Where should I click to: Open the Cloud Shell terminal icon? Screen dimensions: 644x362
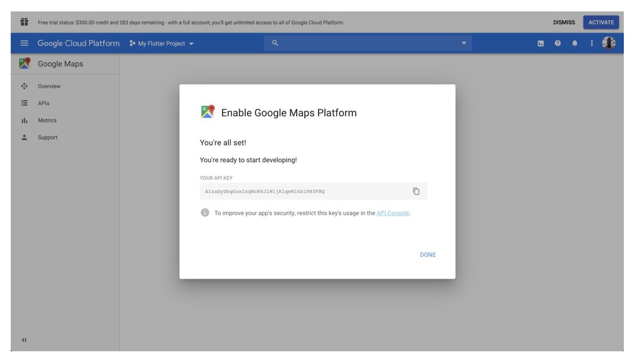[x=540, y=43]
